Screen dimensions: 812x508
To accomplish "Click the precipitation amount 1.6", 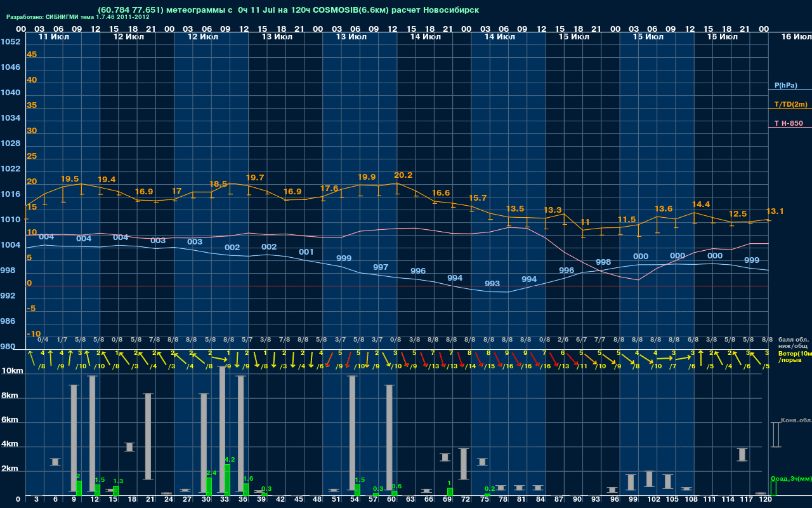I will point(248,479).
